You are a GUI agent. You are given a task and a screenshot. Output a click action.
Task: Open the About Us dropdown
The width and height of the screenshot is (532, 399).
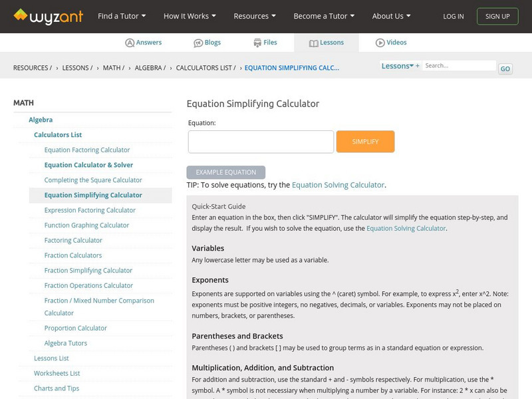click(x=391, y=16)
